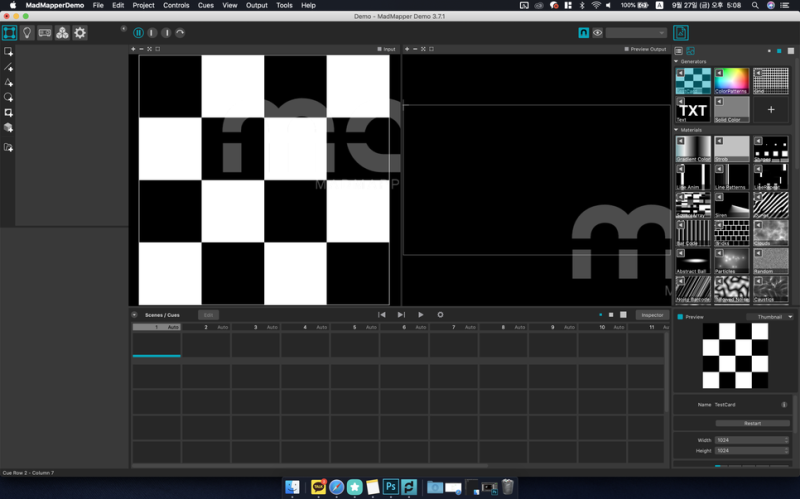Select the ColorPatterns generator thumbnail
800x499 pixels.
731,80
